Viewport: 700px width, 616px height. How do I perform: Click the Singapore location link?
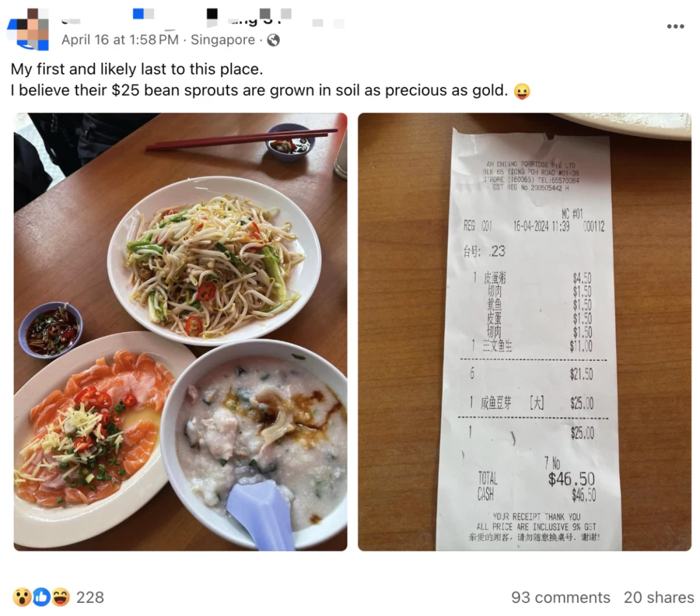[223, 40]
